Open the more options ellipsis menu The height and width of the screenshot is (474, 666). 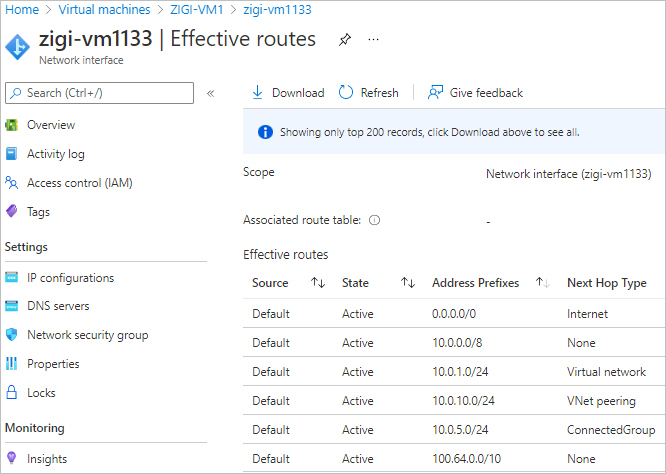(373, 40)
